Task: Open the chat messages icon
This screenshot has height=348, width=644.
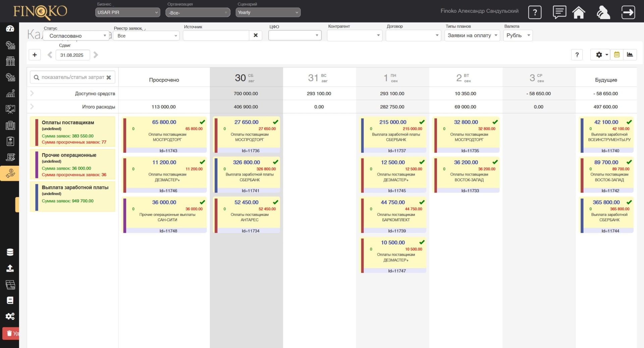Action: point(559,12)
